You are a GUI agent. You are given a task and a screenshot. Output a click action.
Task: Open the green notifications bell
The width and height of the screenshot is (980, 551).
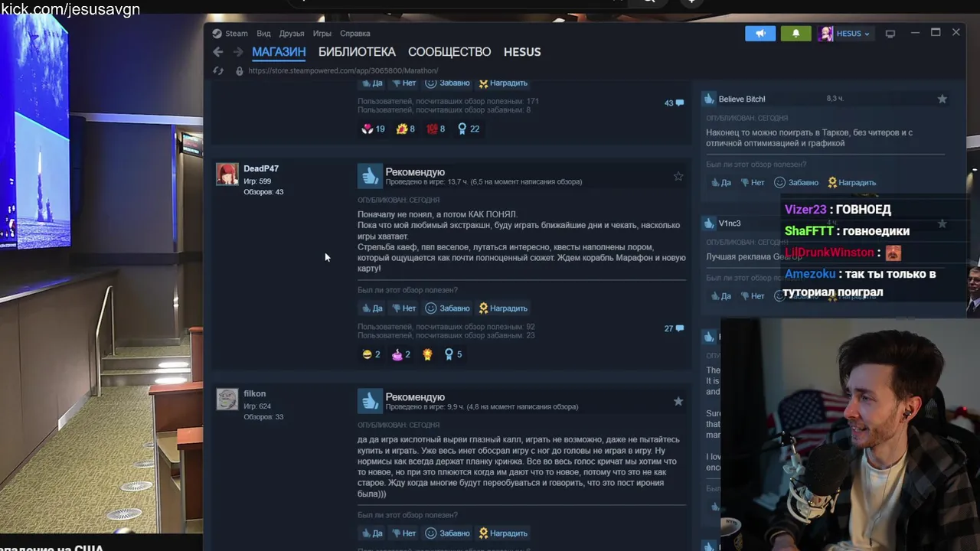[x=795, y=34]
